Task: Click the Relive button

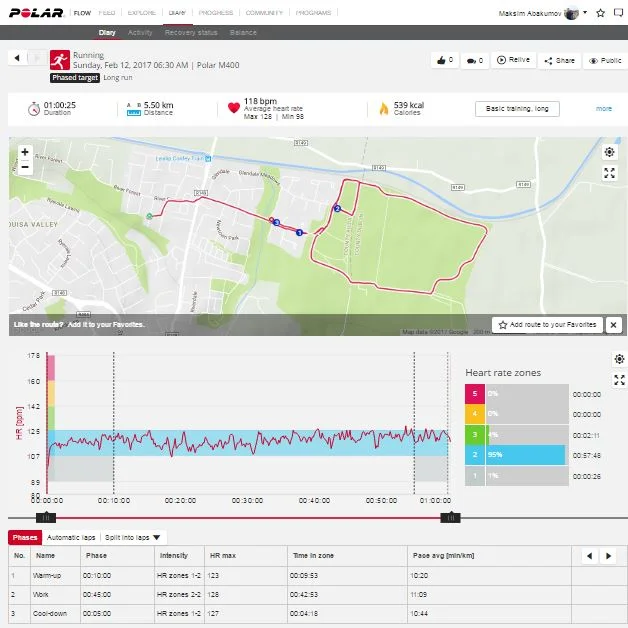Action: pyautogui.click(x=514, y=60)
